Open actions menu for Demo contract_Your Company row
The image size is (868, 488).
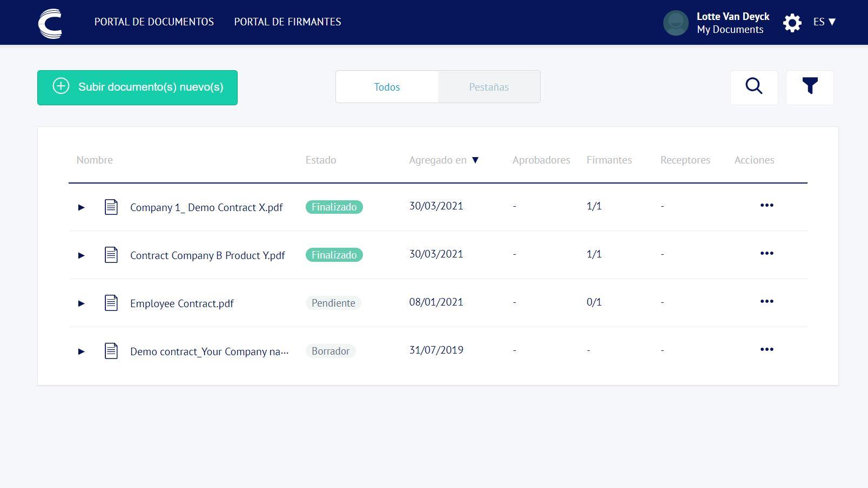click(x=766, y=349)
